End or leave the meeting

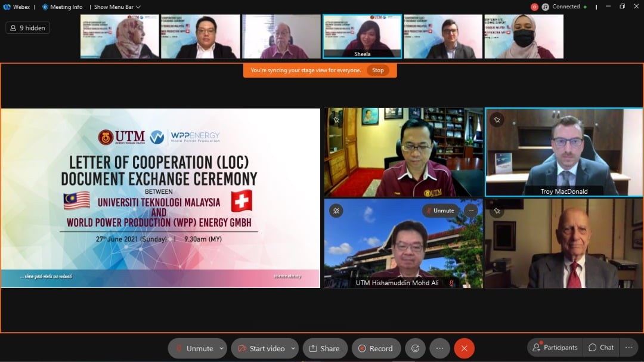click(464, 348)
